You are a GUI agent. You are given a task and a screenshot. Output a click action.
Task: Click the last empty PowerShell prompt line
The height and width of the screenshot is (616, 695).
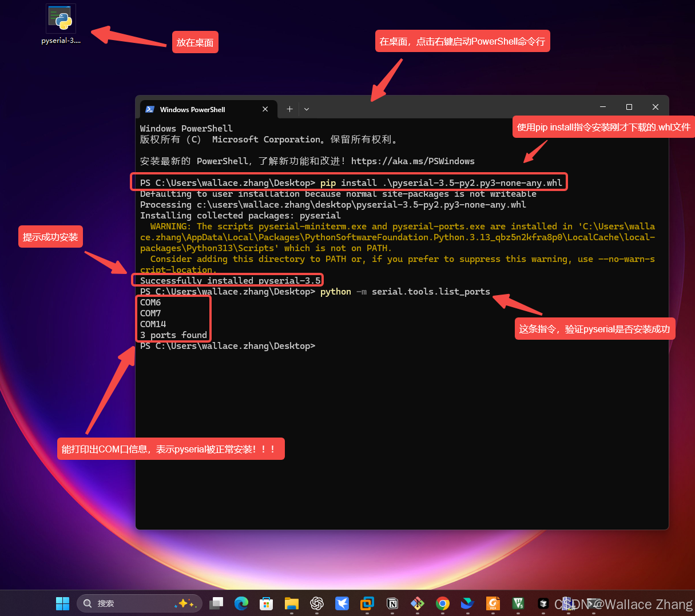click(x=228, y=346)
